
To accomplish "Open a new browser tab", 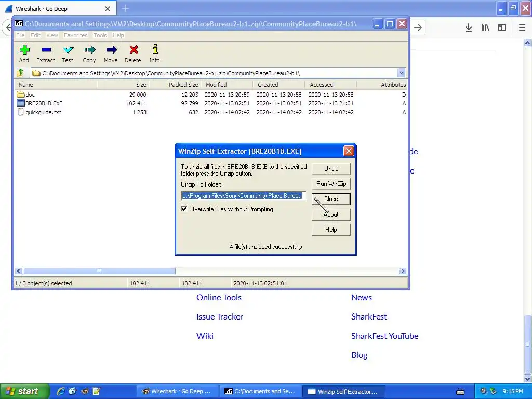I will [125, 8].
